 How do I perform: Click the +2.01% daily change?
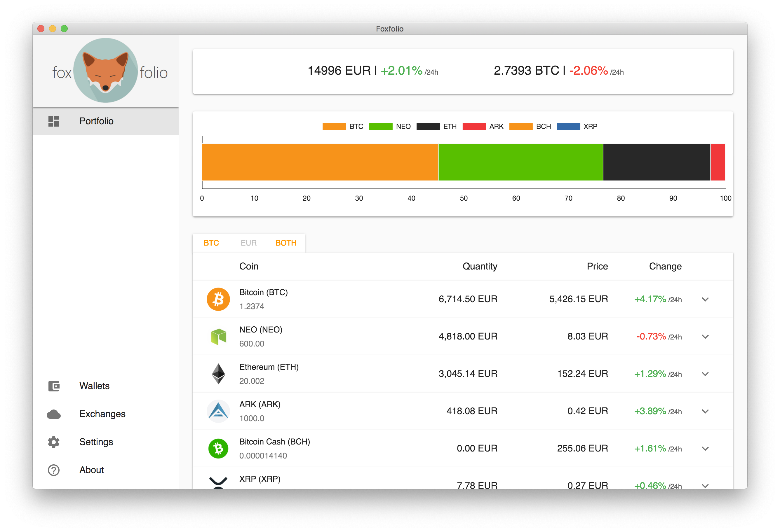pyautogui.click(x=401, y=71)
